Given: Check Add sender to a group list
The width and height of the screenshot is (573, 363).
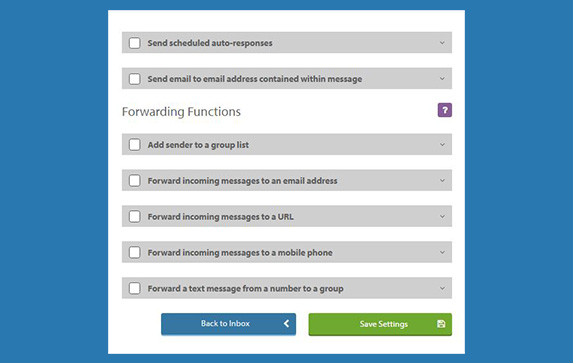Looking at the screenshot, I should point(134,144).
